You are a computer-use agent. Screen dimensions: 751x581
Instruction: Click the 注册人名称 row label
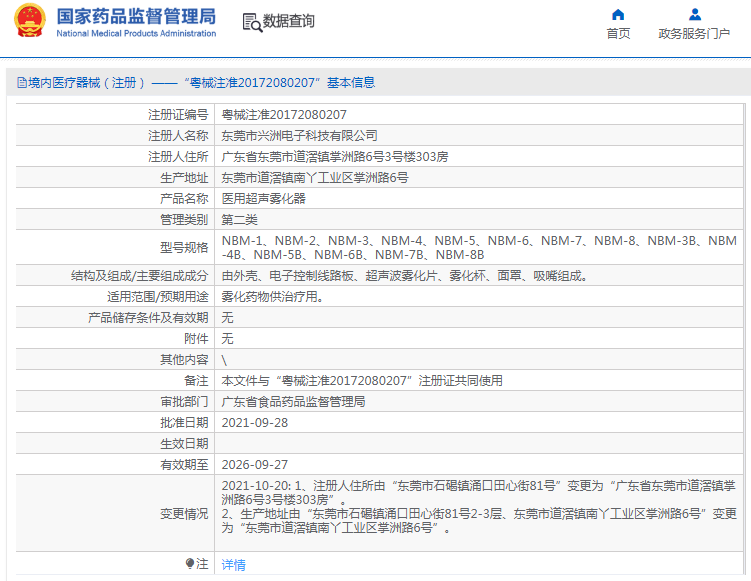pos(178,136)
